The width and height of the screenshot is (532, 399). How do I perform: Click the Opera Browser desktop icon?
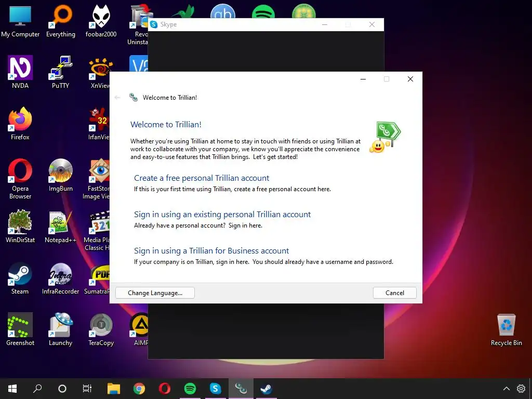tap(20, 179)
